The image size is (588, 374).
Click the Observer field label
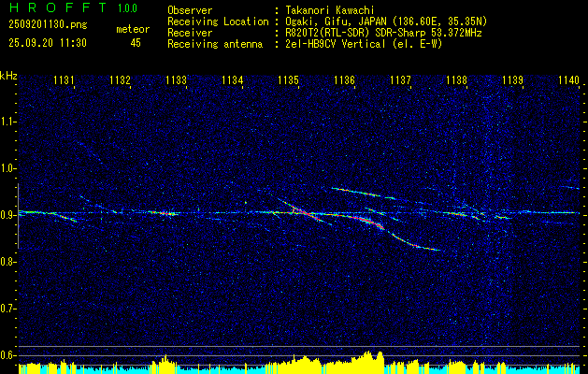click(190, 10)
